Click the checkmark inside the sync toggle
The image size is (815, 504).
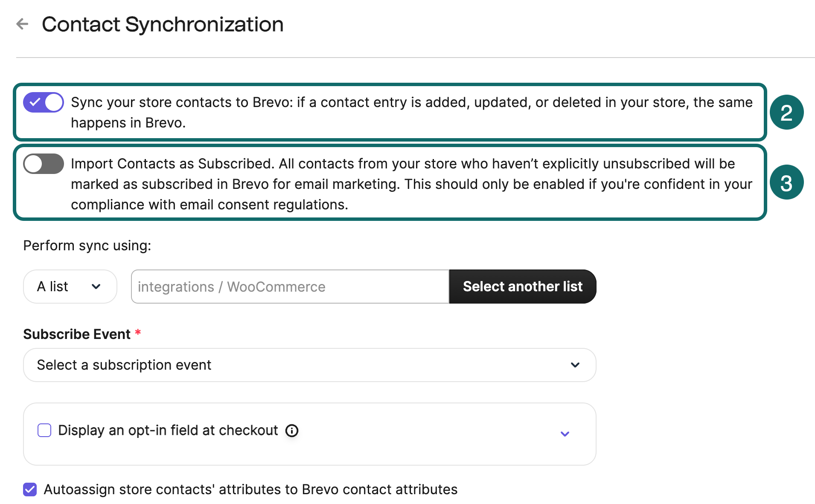(x=35, y=102)
